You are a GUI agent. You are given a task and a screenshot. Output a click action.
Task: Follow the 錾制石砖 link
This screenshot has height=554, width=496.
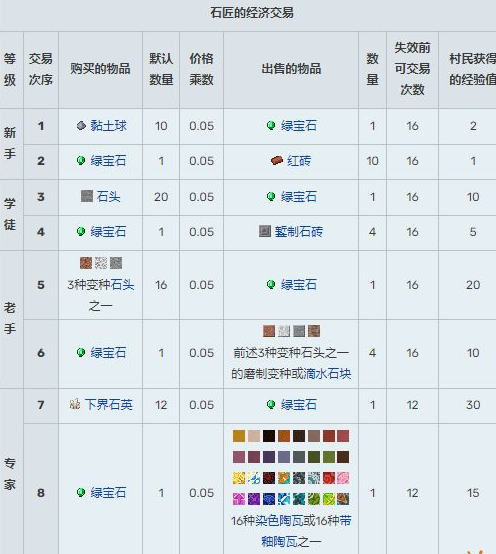(299, 232)
